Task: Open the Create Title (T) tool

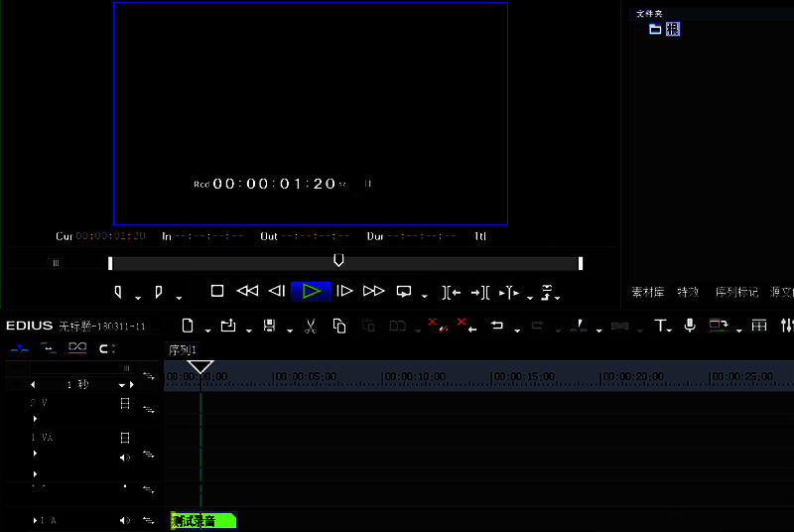Action: pyautogui.click(x=660, y=326)
